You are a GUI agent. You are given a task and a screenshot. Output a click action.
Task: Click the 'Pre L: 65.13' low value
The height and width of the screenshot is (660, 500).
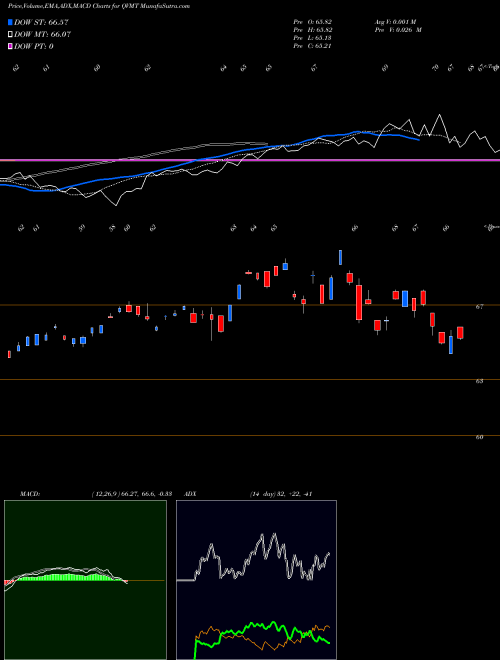point(313,38)
